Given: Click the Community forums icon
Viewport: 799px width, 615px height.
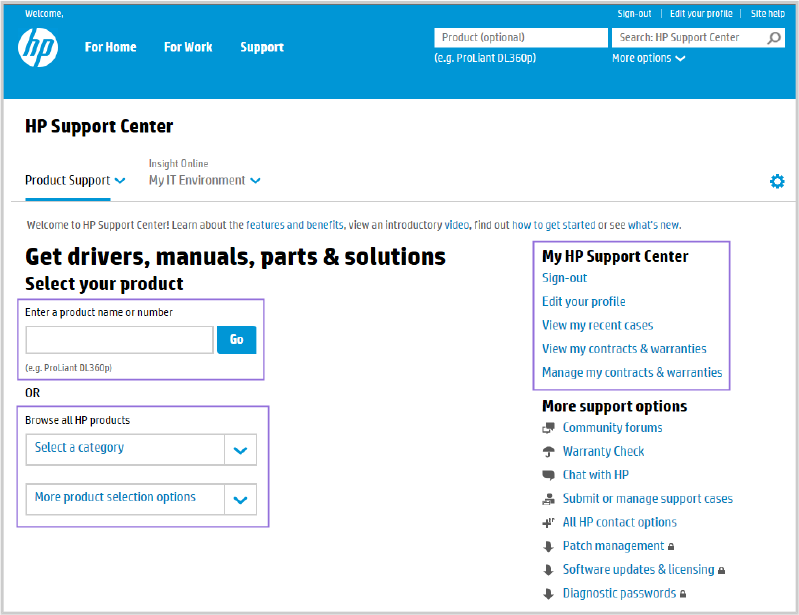Looking at the screenshot, I should pyautogui.click(x=548, y=428).
